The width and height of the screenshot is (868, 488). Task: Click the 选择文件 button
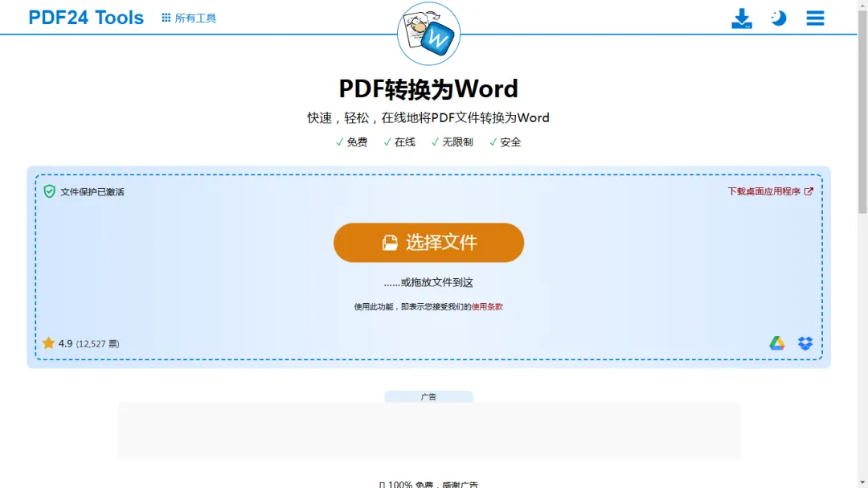428,243
